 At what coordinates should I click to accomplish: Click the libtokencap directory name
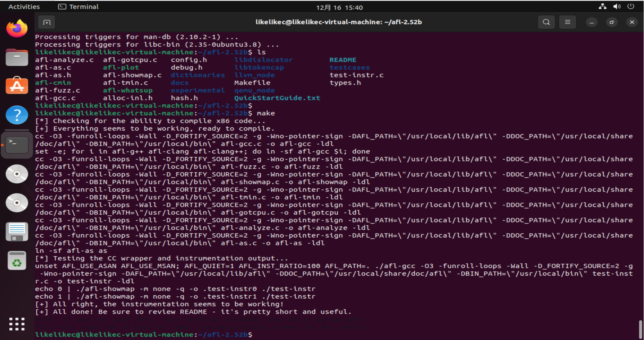tap(259, 67)
